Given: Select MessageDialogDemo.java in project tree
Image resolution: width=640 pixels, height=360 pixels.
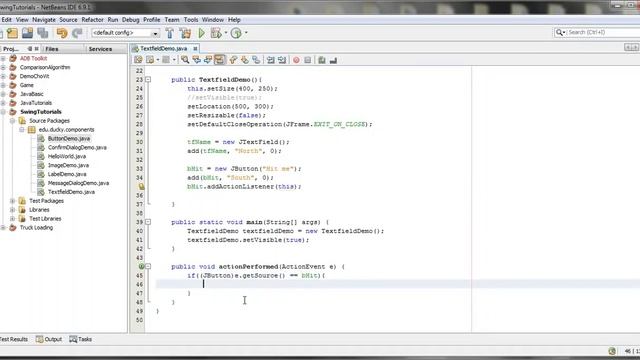Looking at the screenshot, I should 78,183.
